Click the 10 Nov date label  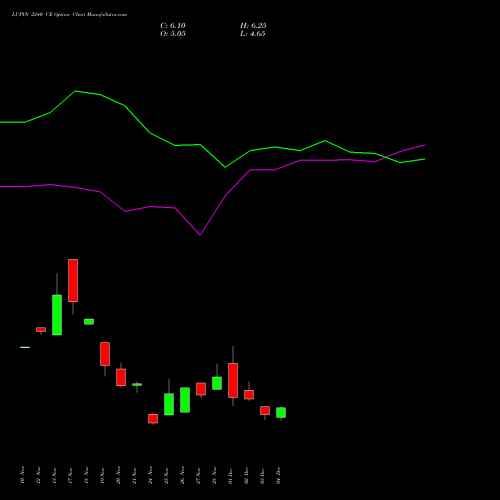point(22,475)
